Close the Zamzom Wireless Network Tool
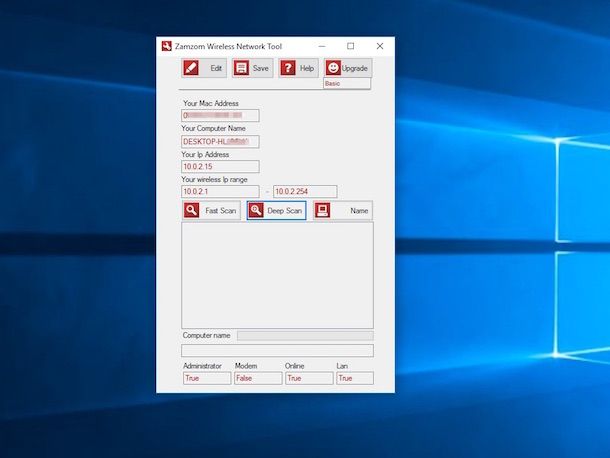 [x=380, y=46]
